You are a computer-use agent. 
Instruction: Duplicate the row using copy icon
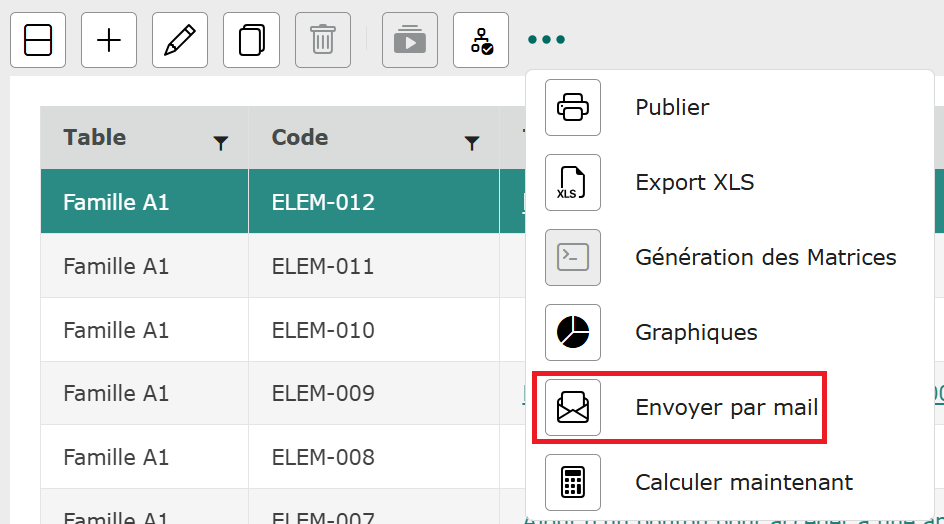point(251,40)
